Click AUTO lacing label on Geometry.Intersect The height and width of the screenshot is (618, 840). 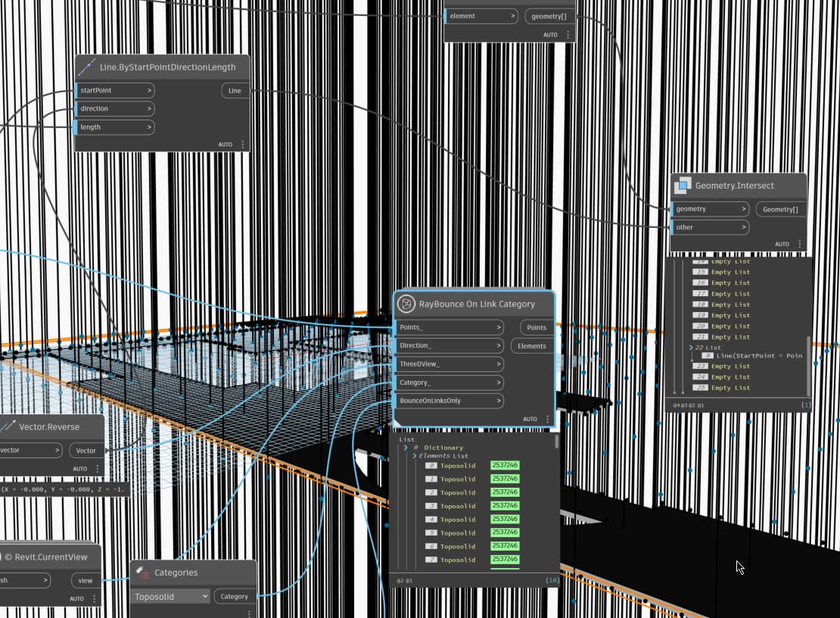pos(782,245)
